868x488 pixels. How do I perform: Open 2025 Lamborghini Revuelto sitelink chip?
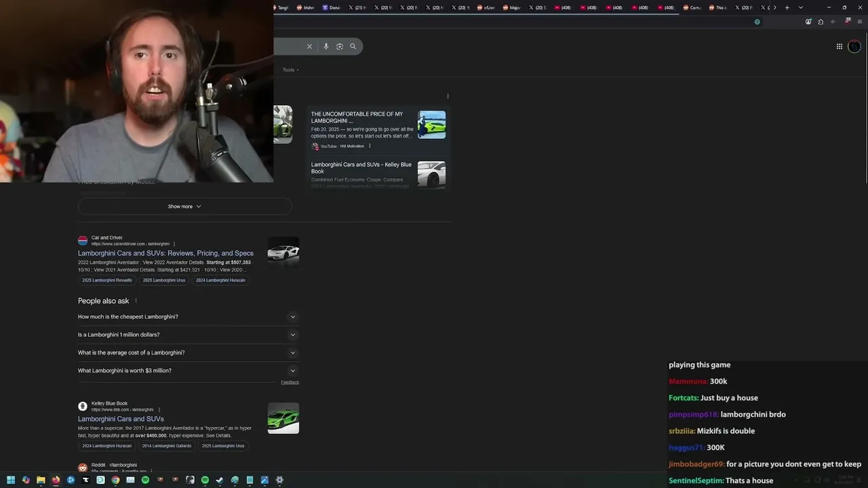pyautogui.click(x=107, y=280)
